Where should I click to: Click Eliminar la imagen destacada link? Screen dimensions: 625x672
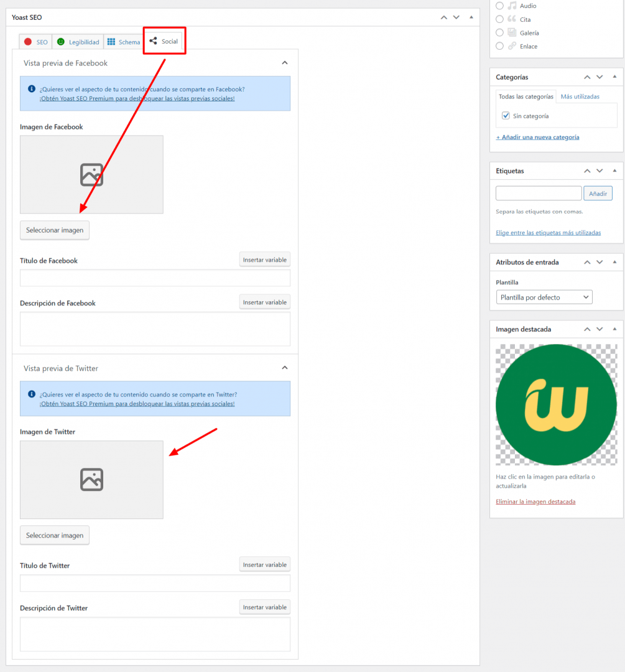(535, 502)
